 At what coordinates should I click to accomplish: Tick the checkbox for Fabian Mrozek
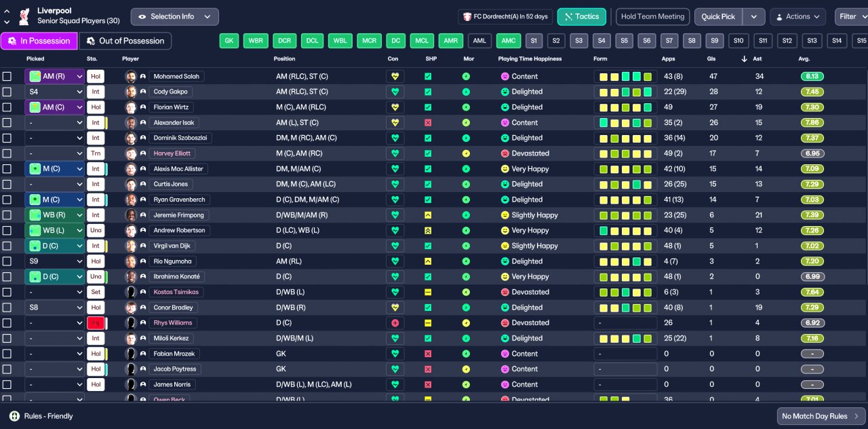coord(7,354)
